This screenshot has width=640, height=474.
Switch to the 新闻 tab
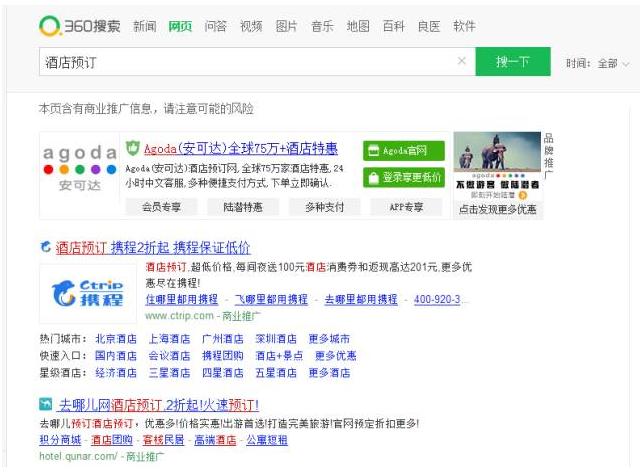pyautogui.click(x=145, y=27)
